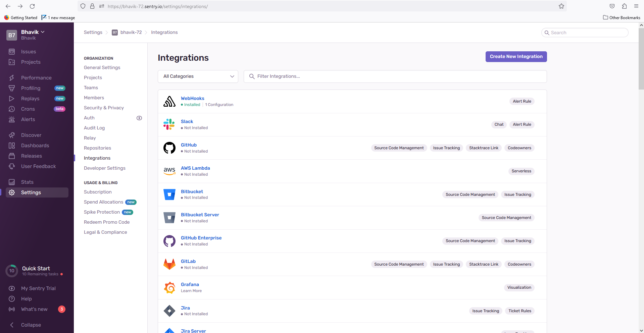The width and height of the screenshot is (644, 333).
Task: Expand Quick Start remaining tasks
Action: [36, 271]
